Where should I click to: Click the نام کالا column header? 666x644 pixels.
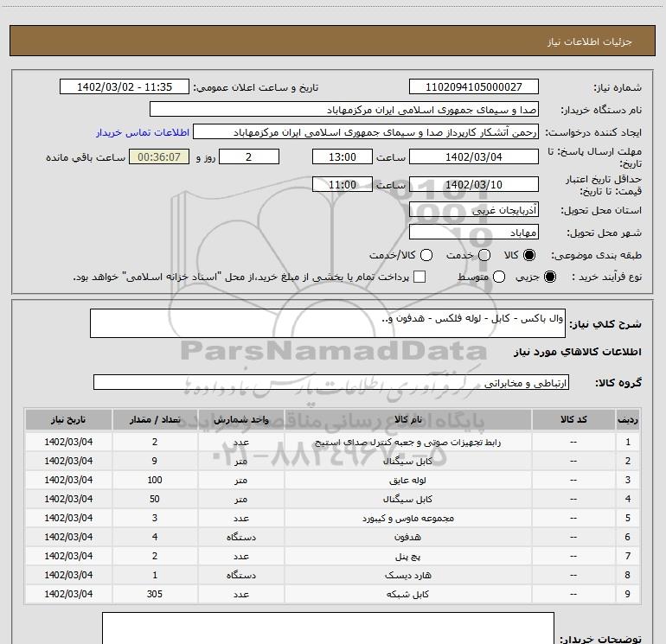(407, 419)
